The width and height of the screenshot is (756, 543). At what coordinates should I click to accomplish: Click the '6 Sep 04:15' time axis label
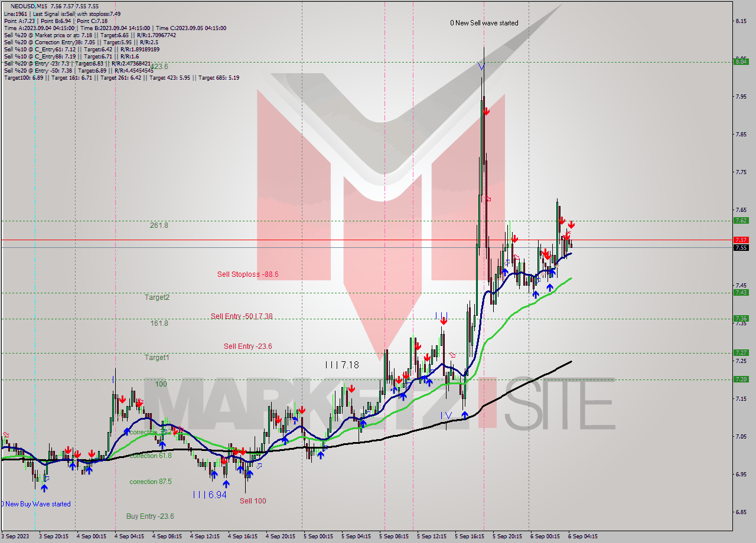[582, 537]
